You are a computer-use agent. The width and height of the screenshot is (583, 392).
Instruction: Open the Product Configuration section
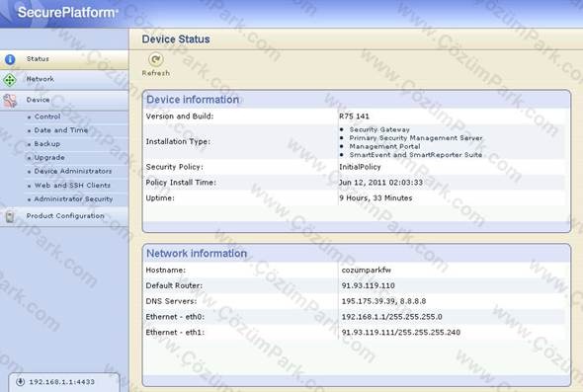tap(64, 216)
